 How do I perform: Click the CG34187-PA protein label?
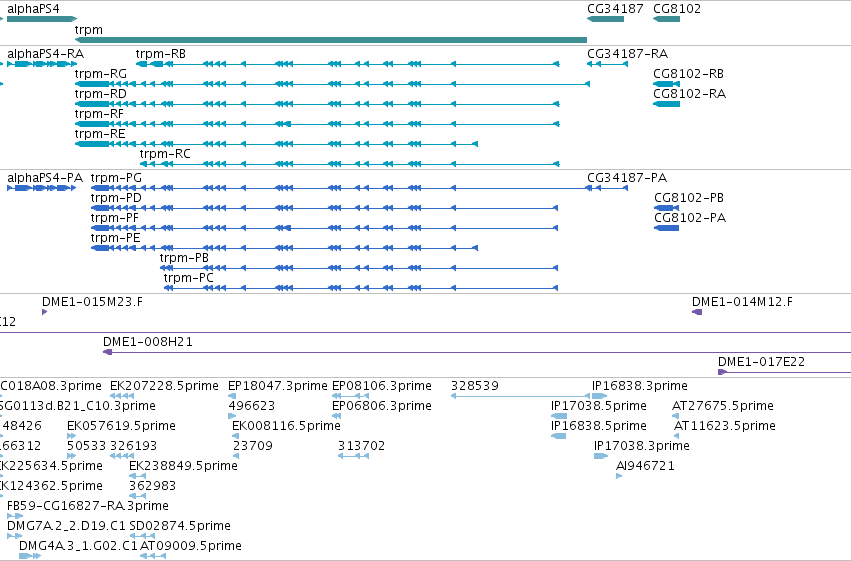(627, 178)
